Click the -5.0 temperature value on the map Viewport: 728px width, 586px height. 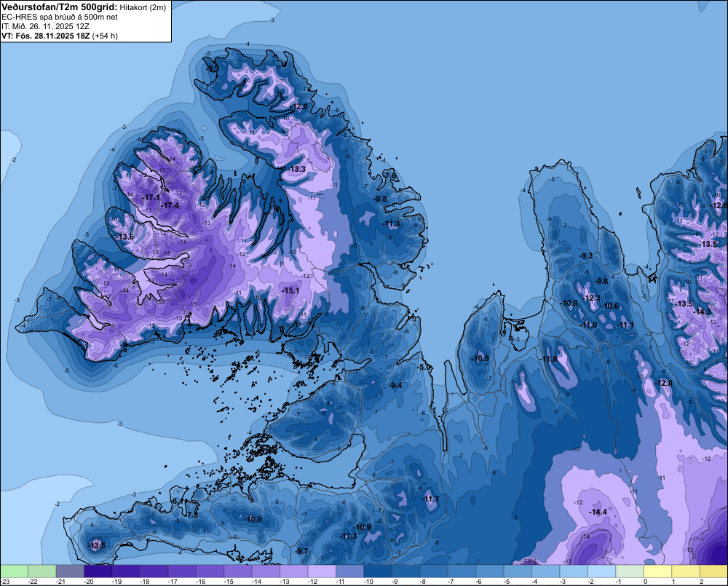pyautogui.click(x=424, y=368)
